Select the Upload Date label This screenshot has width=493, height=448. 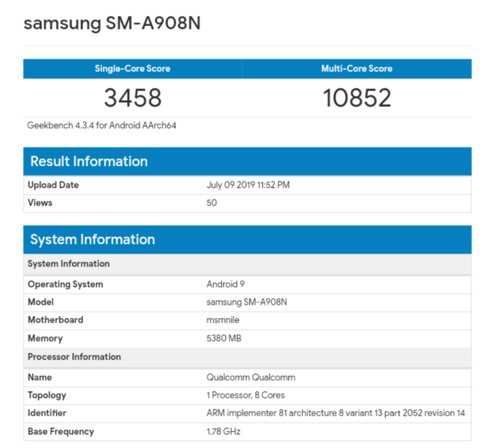[53, 185]
